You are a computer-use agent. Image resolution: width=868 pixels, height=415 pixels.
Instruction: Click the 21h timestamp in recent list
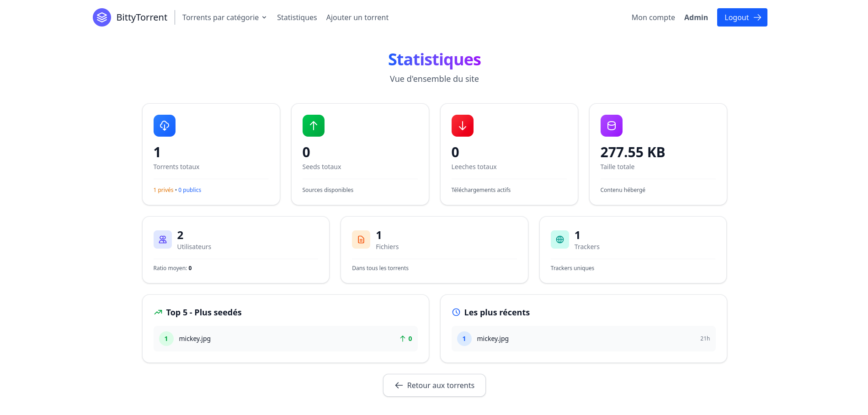[705, 339]
